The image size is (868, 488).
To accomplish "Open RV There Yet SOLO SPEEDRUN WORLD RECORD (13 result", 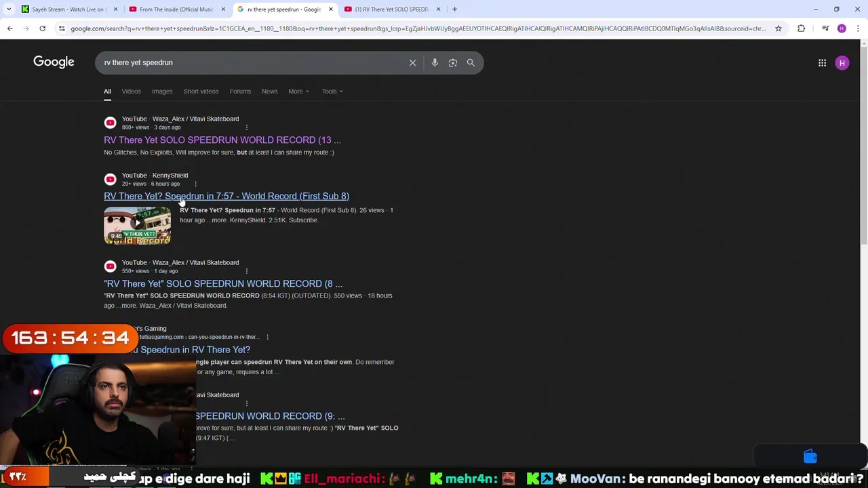I will click(x=222, y=140).
